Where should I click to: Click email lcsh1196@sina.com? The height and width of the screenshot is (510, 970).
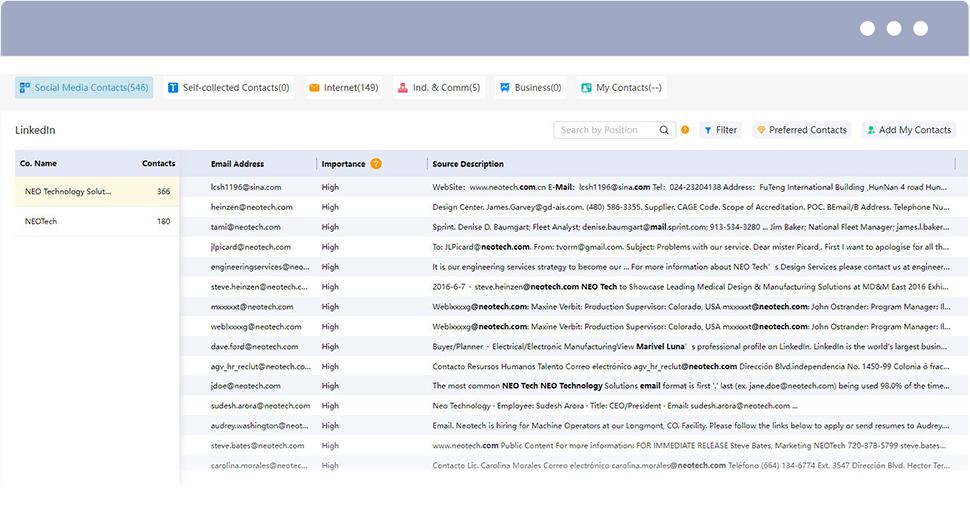[246, 187]
